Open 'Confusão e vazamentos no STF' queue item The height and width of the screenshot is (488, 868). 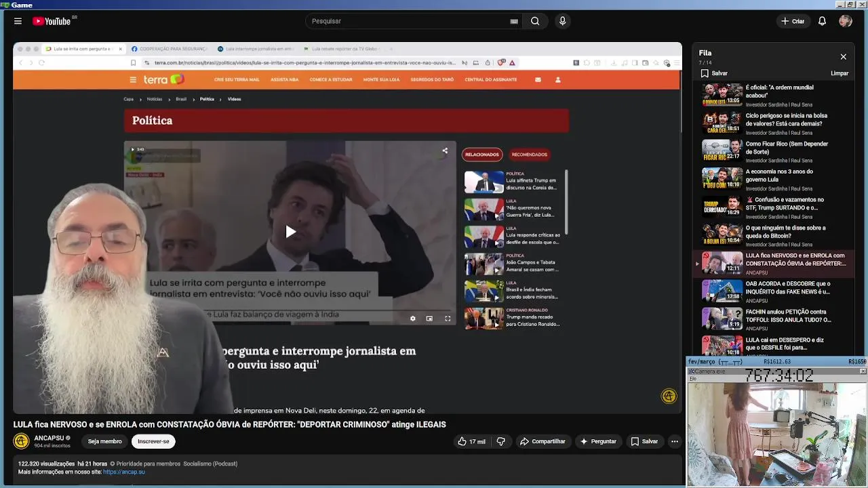click(x=773, y=207)
